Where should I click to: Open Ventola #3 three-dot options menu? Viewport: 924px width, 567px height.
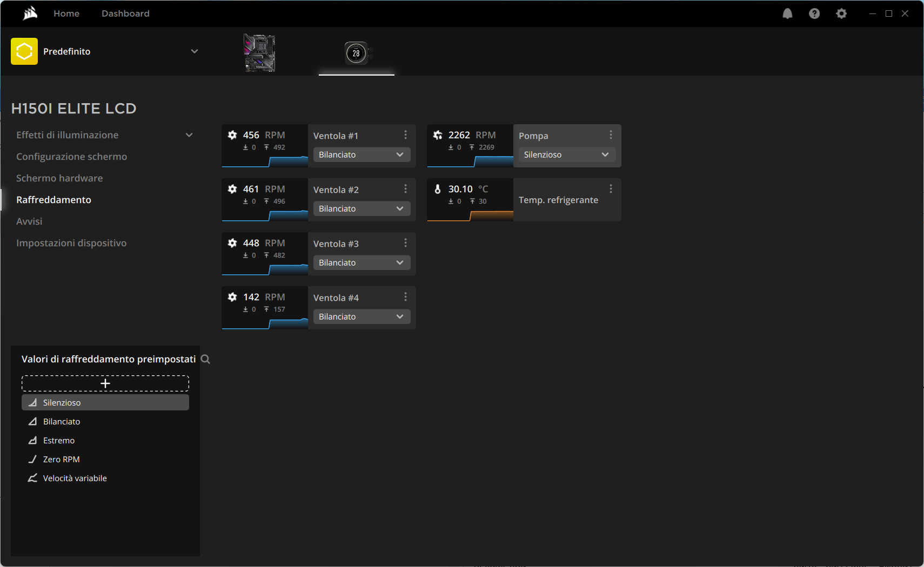coord(405,243)
